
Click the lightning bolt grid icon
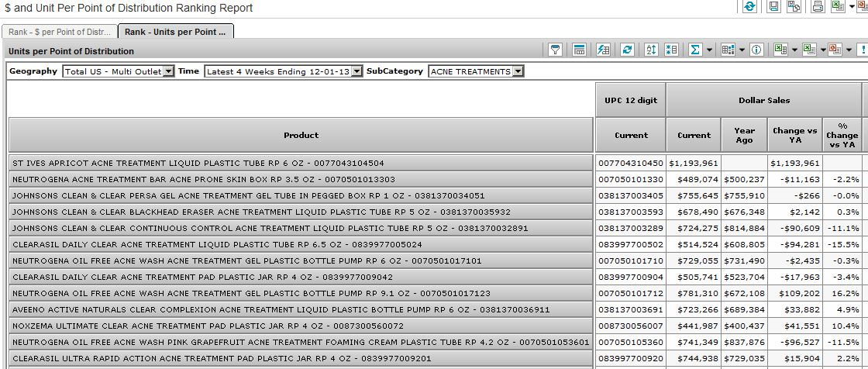(x=604, y=50)
